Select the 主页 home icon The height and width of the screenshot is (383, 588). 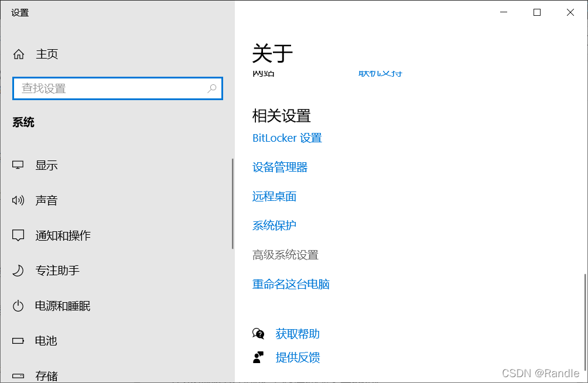[19, 54]
